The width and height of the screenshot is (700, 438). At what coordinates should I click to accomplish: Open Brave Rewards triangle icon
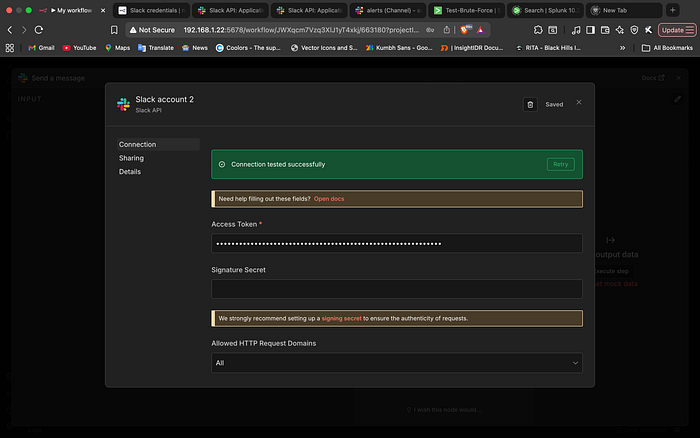point(480,30)
